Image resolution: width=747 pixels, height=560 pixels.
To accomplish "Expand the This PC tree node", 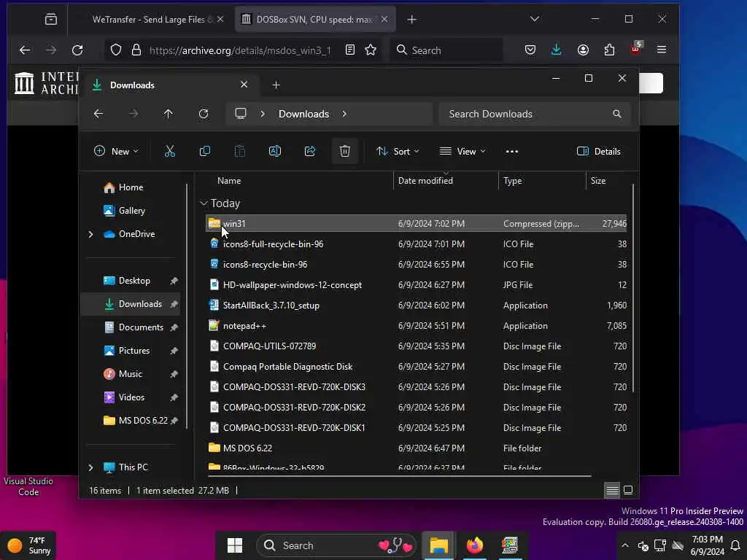I will point(90,467).
